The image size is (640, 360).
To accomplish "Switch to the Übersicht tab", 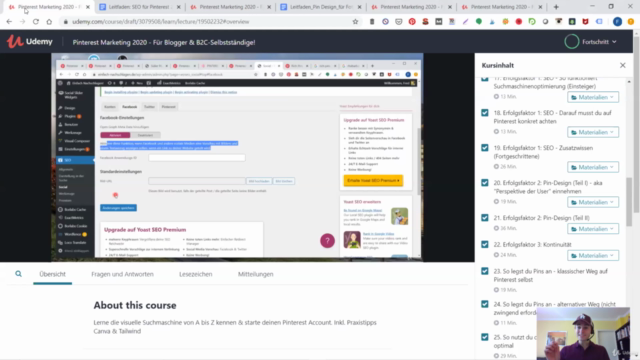I will tap(52, 274).
